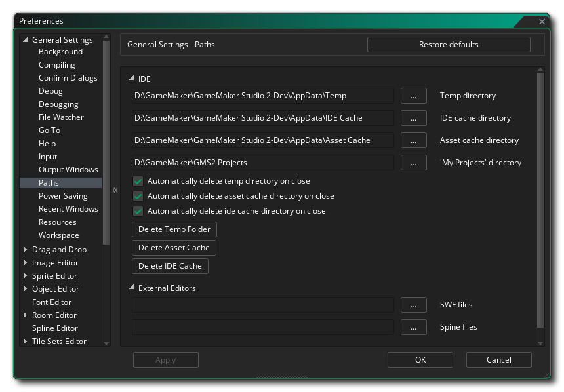Edit the Asset Cache path field
Image resolution: width=564 pixels, height=392 pixels.
[x=263, y=141]
